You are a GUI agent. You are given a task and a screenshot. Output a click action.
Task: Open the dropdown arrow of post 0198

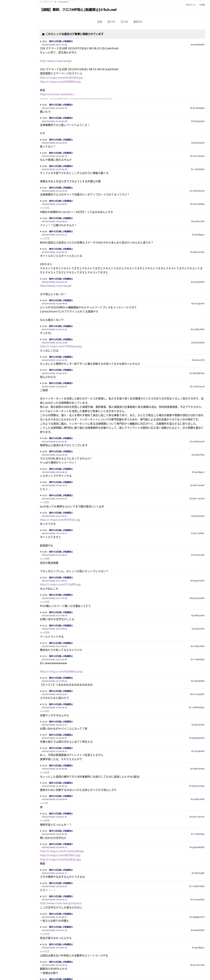point(41,383)
